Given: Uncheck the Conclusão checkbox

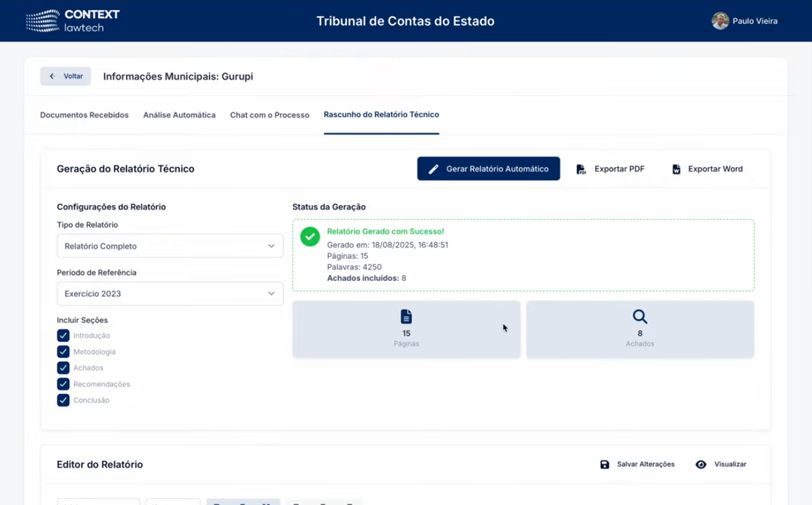Looking at the screenshot, I should pos(63,400).
